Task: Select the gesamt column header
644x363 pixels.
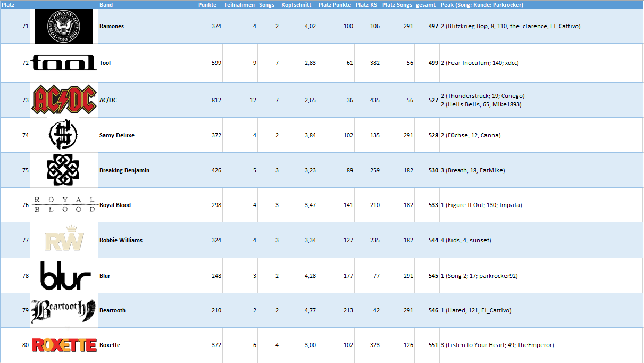Action: (427, 5)
